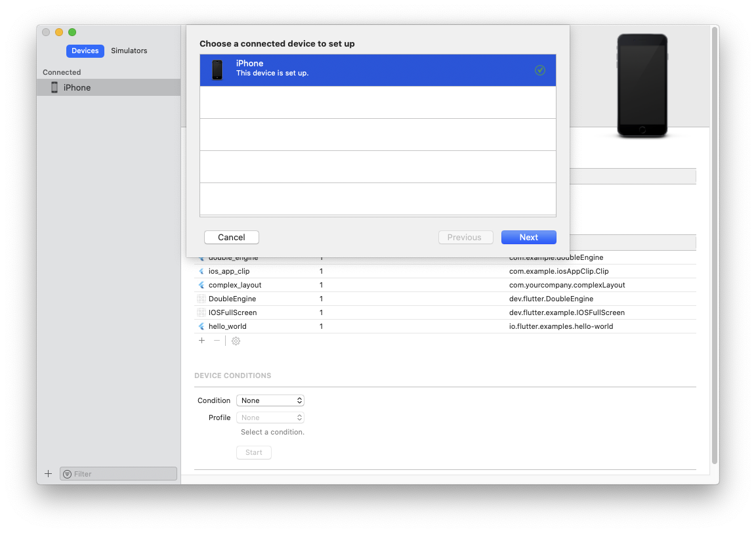
Task: Select the Flutter icon beside hello_world
Action: click(x=201, y=326)
